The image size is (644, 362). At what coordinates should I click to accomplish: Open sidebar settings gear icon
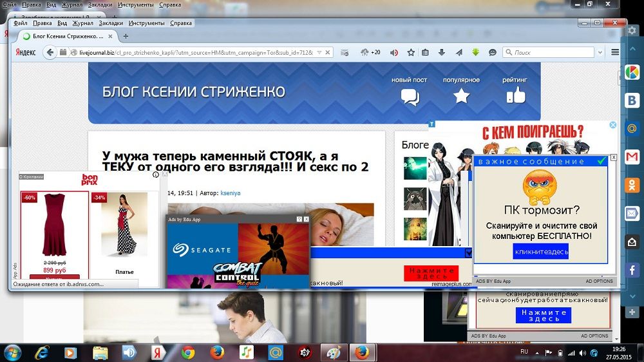point(632,30)
